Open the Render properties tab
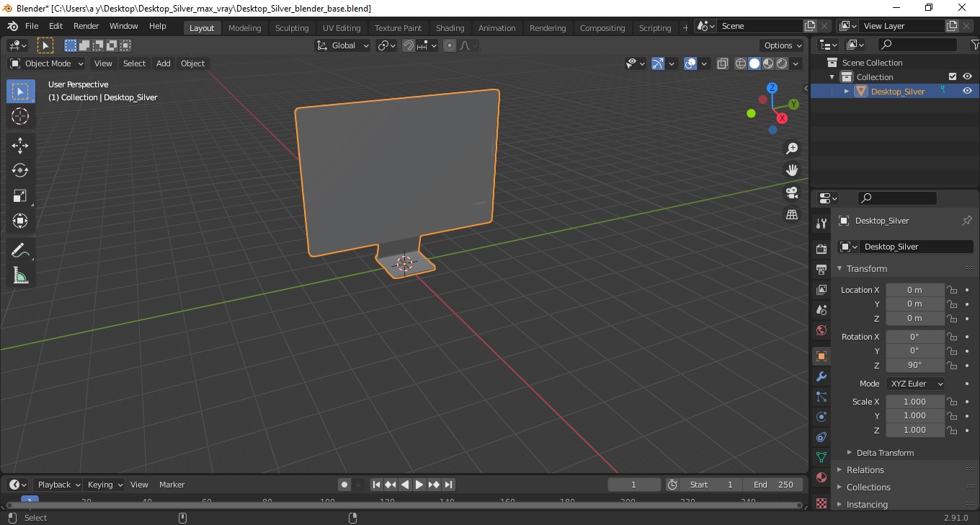This screenshot has height=525, width=980. tap(821, 250)
